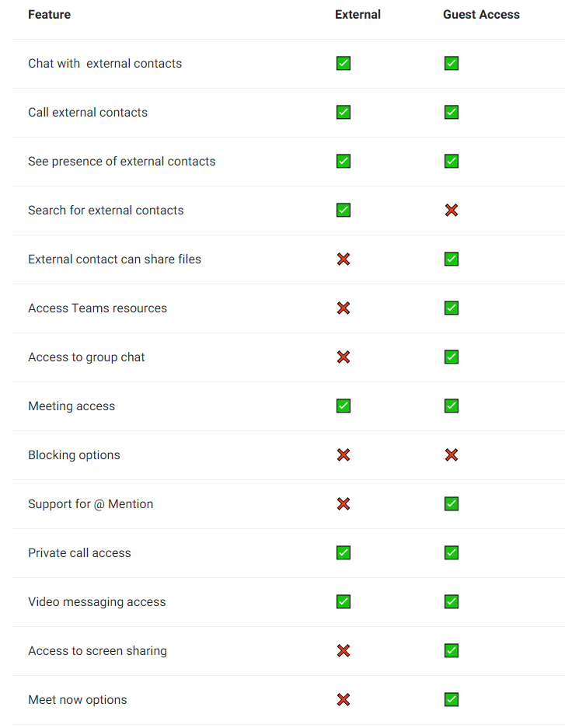Click the Feature column header
Viewport: 565px width, 728px height.
[x=49, y=15]
